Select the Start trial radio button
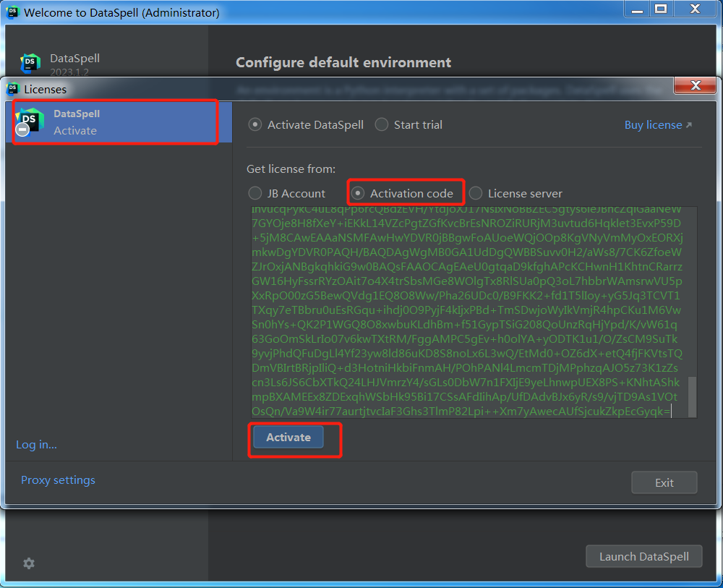This screenshot has width=723, height=588. click(381, 124)
